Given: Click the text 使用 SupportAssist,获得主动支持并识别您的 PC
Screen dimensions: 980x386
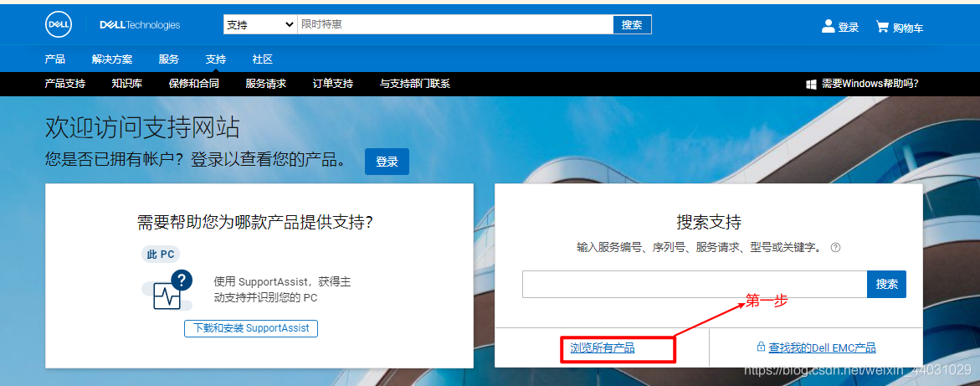Looking at the screenshot, I should [x=283, y=290].
